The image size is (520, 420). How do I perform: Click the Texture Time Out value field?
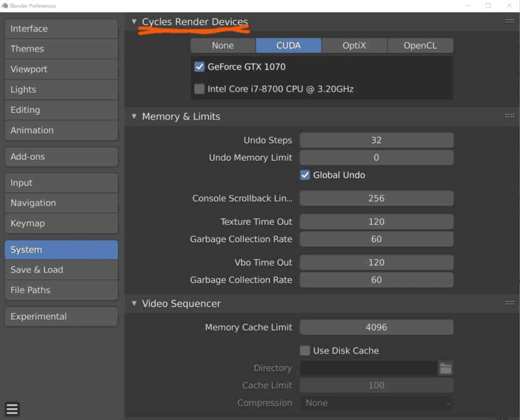[x=376, y=221]
